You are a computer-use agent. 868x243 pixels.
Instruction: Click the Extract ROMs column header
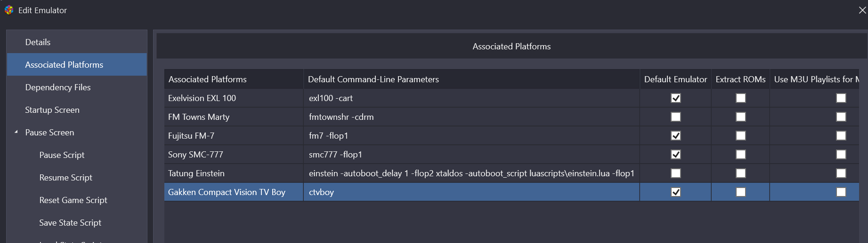pyautogui.click(x=740, y=79)
